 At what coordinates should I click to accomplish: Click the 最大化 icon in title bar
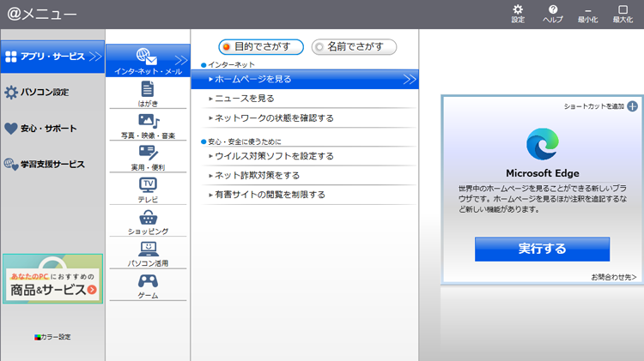[623, 9]
